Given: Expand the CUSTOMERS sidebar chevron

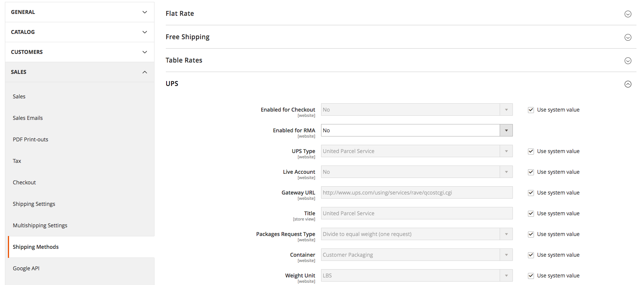Looking at the screenshot, I should coord(145,52).
